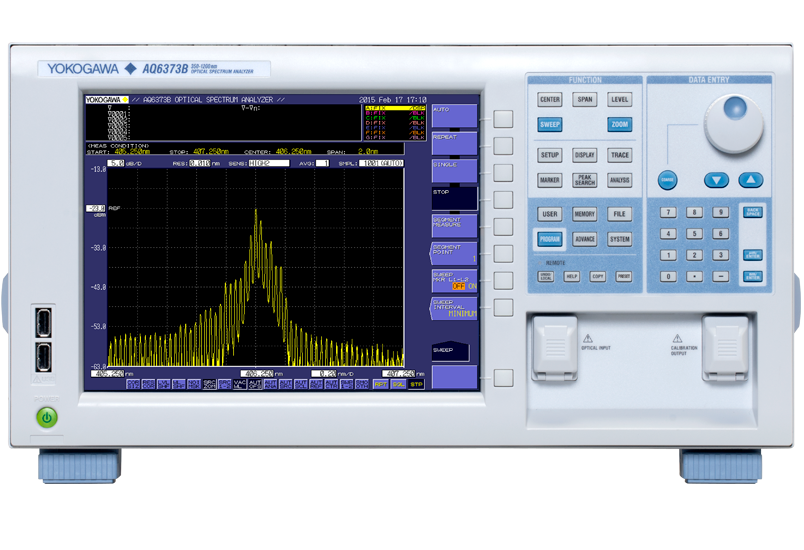
Task: Click the USER key
Action: coord(550,214)
